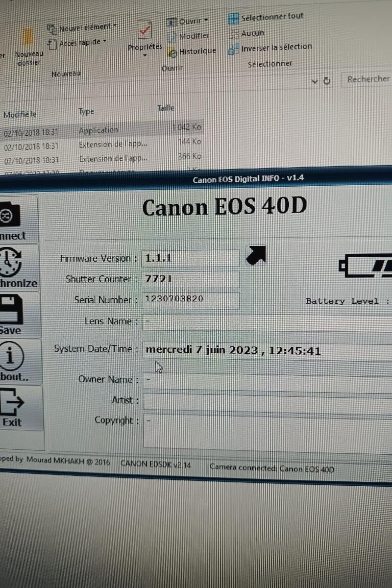
Task: Expand the Propriétés dropdown arrow
Action: point(145,55)
